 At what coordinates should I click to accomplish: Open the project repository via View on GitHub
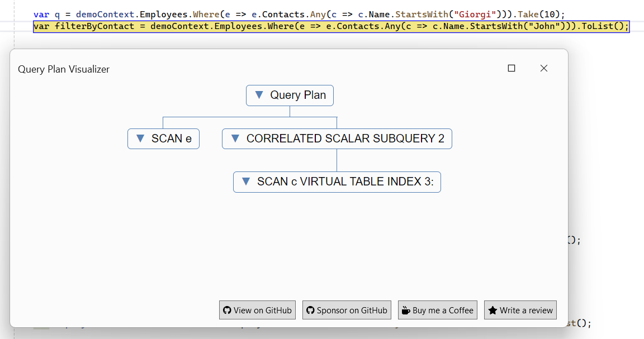point(257,310)
